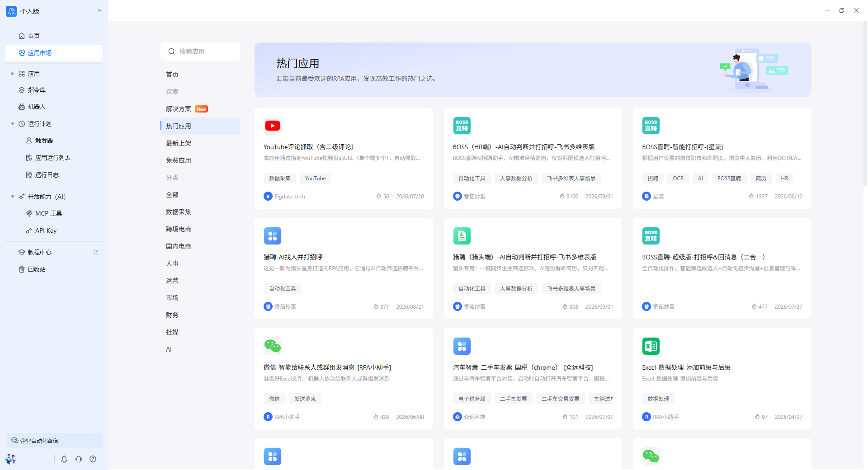Image resolution: width=868 pixels, height=470 pixels.
Task: Open the help question mark icon
Action: coord(93,459)
